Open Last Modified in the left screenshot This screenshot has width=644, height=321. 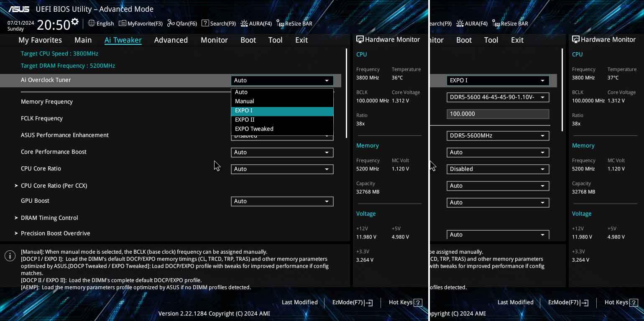pyautogui.click(x=300, y=302)
